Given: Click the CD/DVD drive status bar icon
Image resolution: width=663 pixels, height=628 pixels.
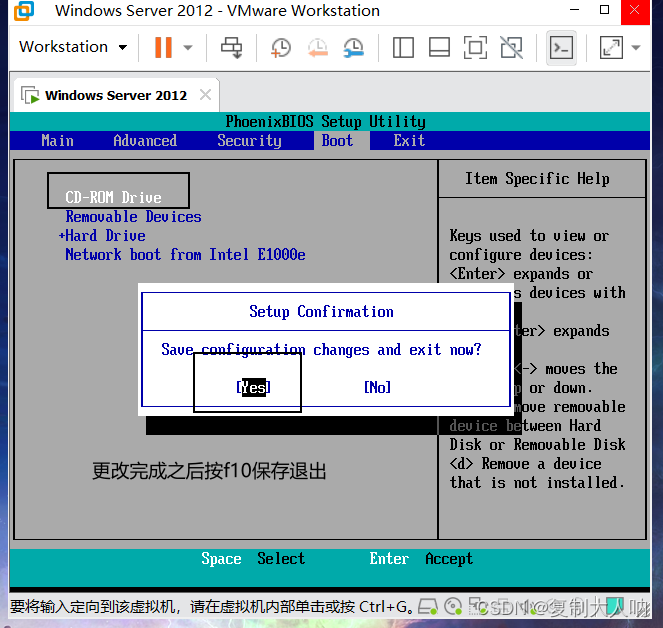Looking at the screenshot, I should point(453,607).
